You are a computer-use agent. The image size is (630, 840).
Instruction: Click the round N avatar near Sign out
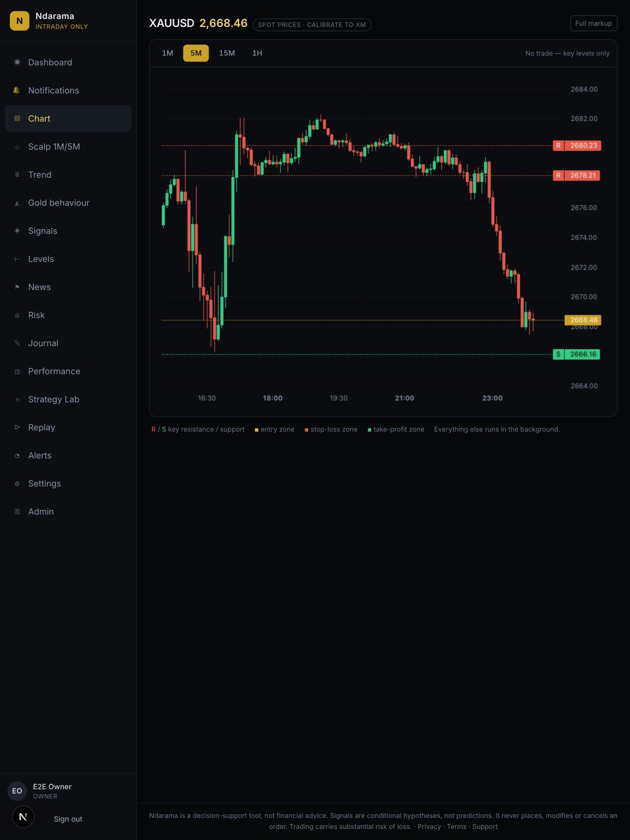coord(23,817)
